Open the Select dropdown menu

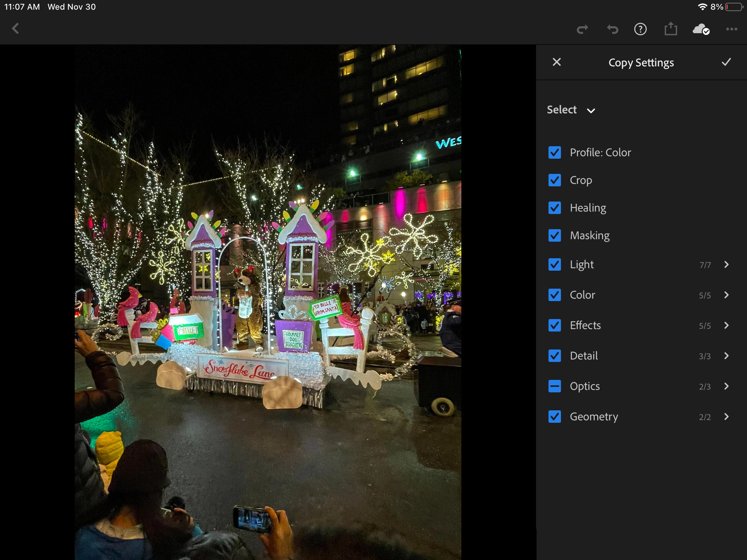point(571,110)
